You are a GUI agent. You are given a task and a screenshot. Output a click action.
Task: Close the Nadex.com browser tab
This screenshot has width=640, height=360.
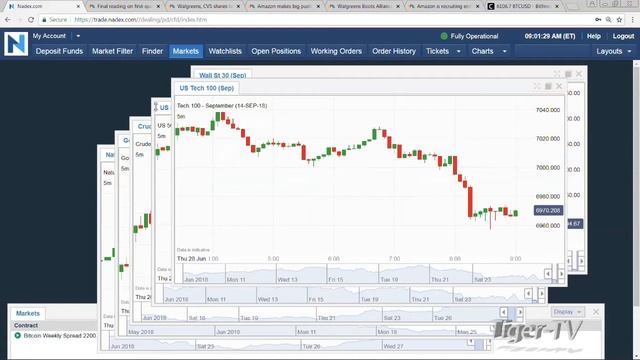click(78, 7)
